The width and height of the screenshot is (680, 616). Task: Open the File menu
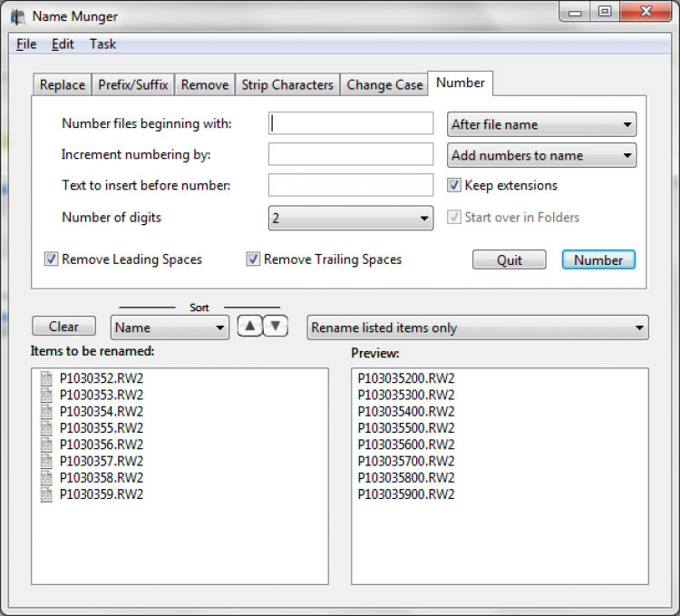(26, 44)
